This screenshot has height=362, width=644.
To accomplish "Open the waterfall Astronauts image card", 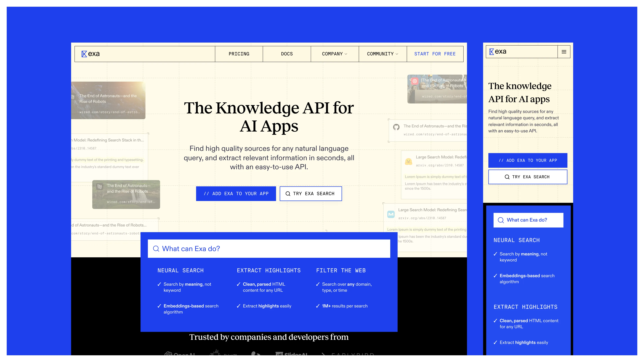I will pyautogui.click(x=126, y=194).
